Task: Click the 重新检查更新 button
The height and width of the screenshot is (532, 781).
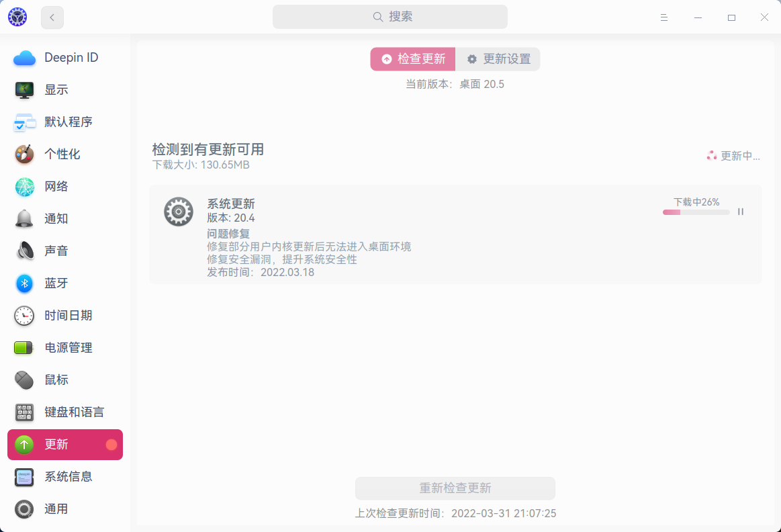Action: click(x=455, y=488)
